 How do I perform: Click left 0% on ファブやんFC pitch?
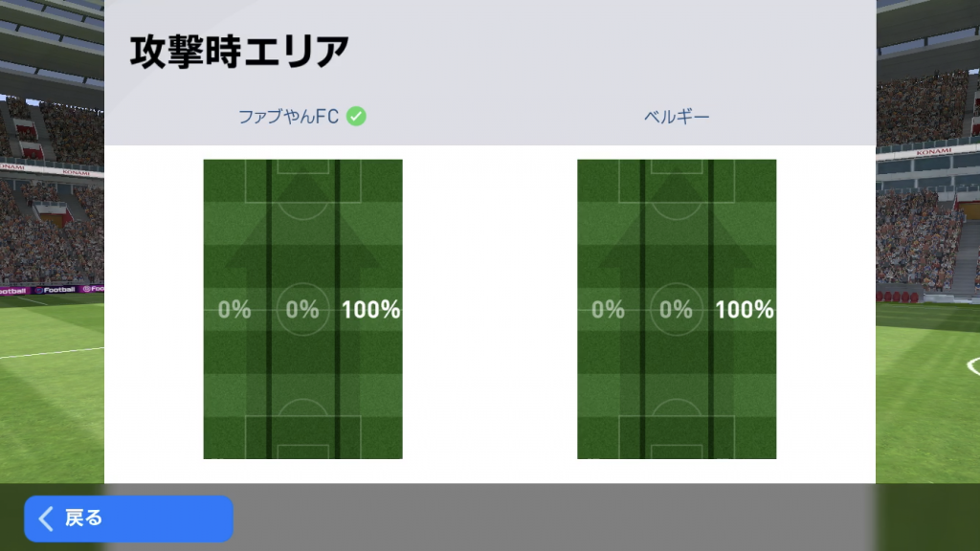(x=234, y=309)
